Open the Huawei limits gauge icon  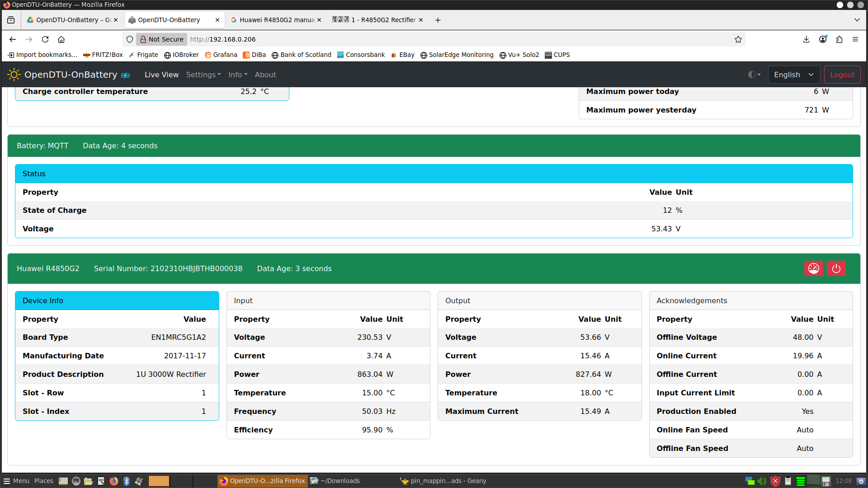[813, 268]
